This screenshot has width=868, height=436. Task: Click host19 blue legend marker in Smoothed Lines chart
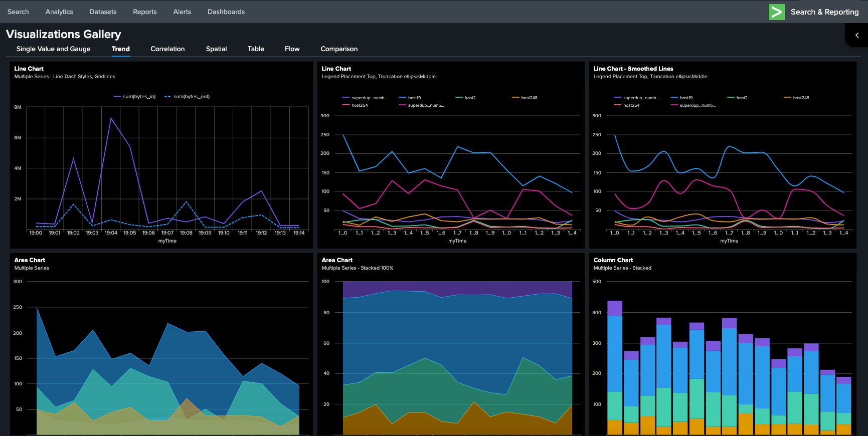point(674,98)
